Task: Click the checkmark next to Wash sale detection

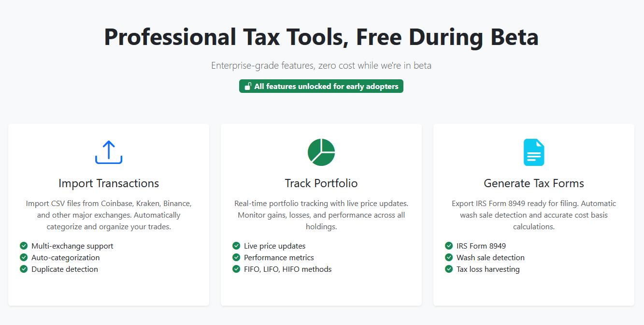Action: point(449,257)
